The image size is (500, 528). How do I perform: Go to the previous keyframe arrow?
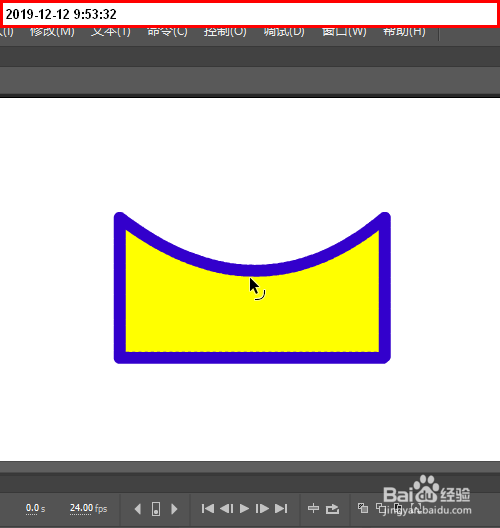pos(137,508)
